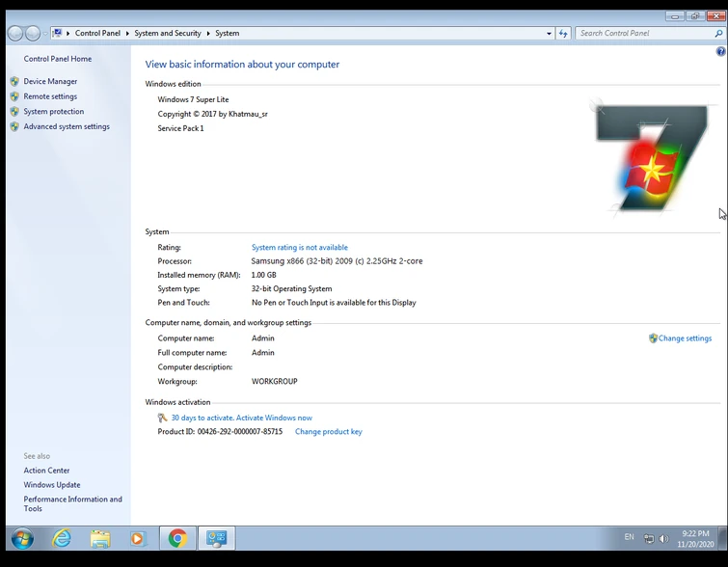Click the Back navigation arrow
Image resolution: width=728 pixels, height=567 pixels.
(x=15, y=34)
